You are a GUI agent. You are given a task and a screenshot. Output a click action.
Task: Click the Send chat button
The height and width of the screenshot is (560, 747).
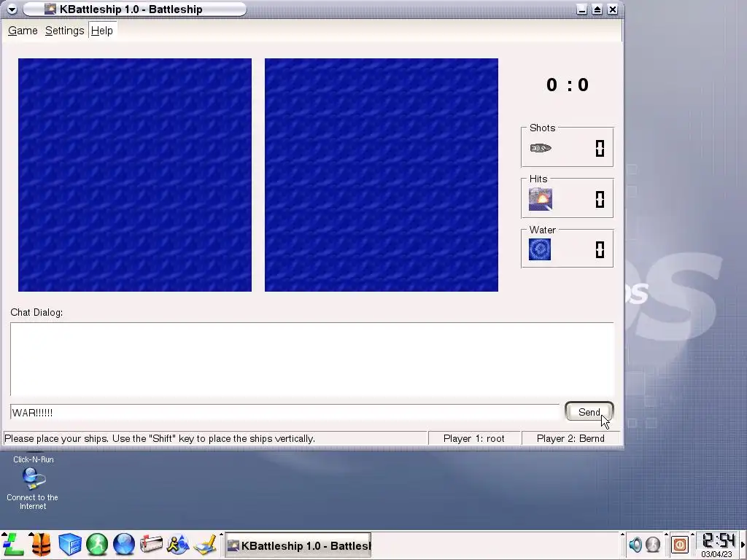point(589,412)
